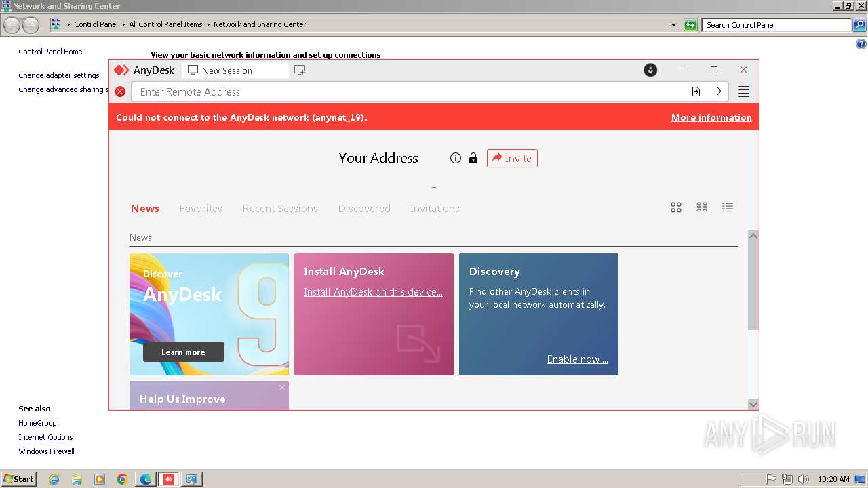Open File Explorer from taskbar

pos(77,479)
